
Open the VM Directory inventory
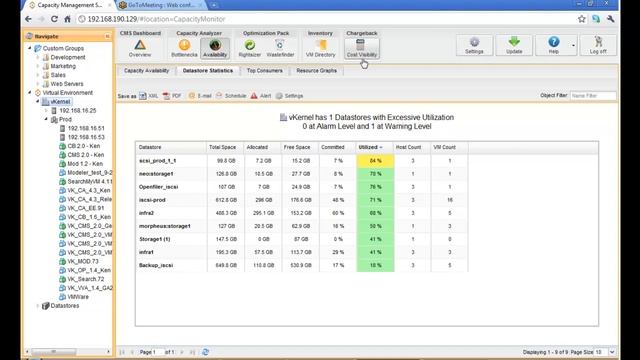click(320, 48)
